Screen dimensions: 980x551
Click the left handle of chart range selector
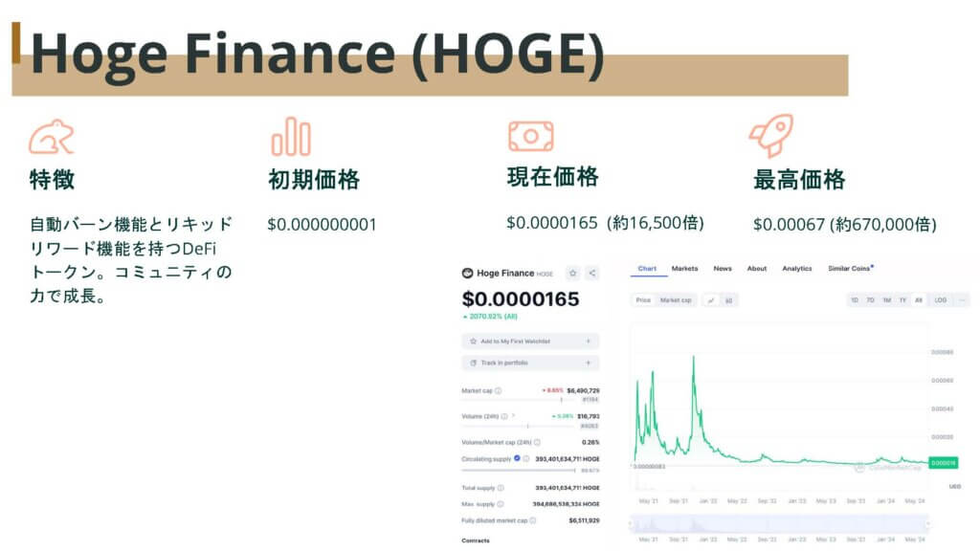(631, 524)
